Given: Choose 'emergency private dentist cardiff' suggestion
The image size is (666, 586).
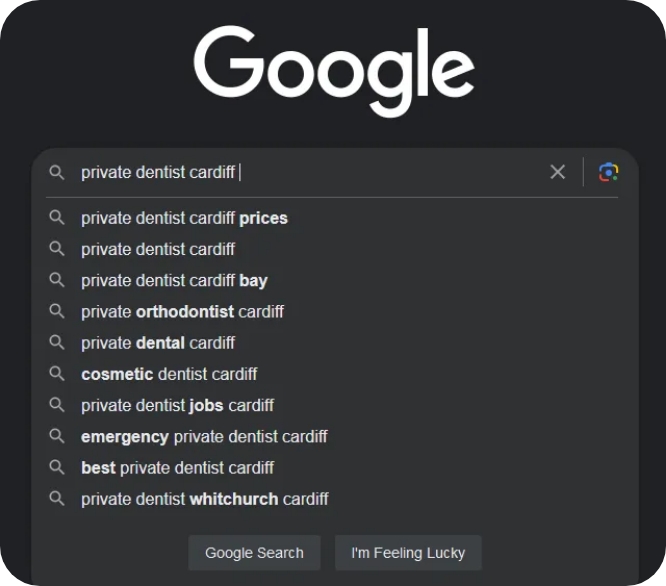Looking at the screenshot, I should point(204,436).
